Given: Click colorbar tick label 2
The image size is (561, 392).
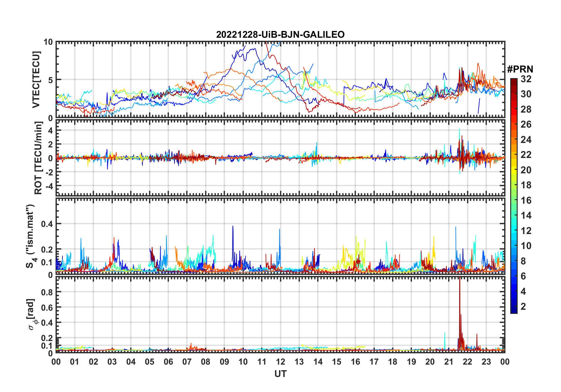Looking at the screenshot, I should click(523, 307).
